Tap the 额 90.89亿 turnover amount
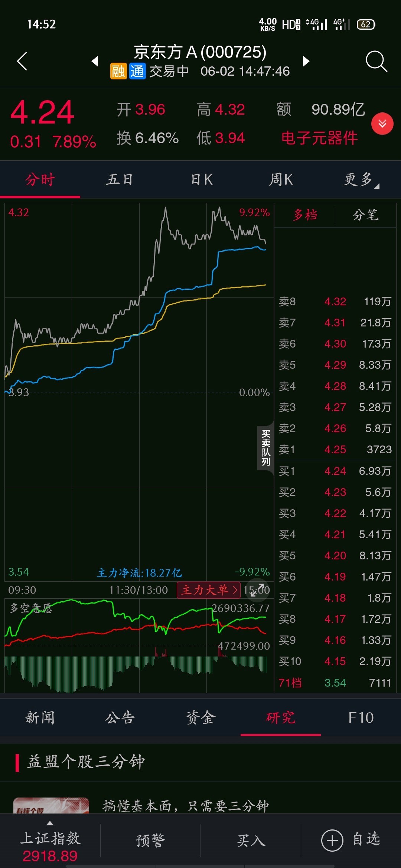 321,109
